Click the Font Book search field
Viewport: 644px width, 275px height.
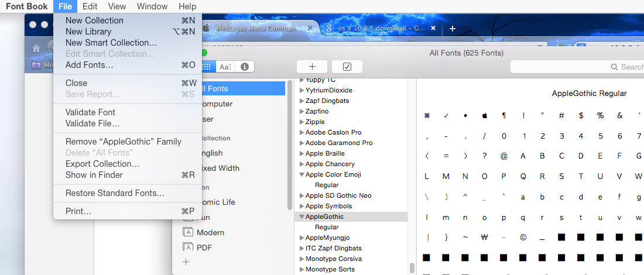tap(577, 67)
